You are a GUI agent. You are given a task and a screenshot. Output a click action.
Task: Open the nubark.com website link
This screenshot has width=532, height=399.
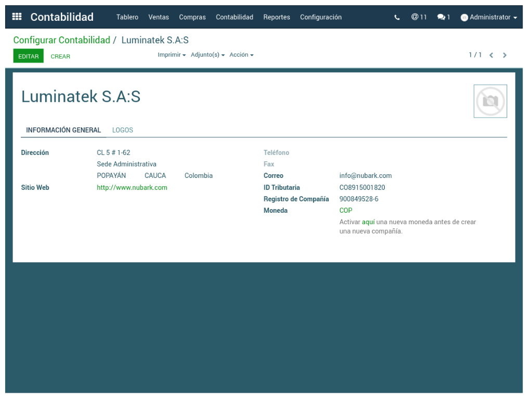[132, 187]
